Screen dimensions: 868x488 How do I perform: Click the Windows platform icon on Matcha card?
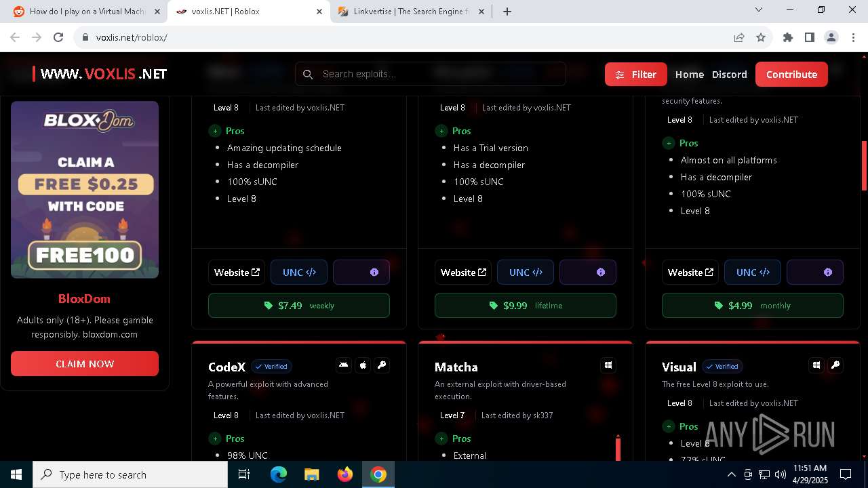(608, 365)
